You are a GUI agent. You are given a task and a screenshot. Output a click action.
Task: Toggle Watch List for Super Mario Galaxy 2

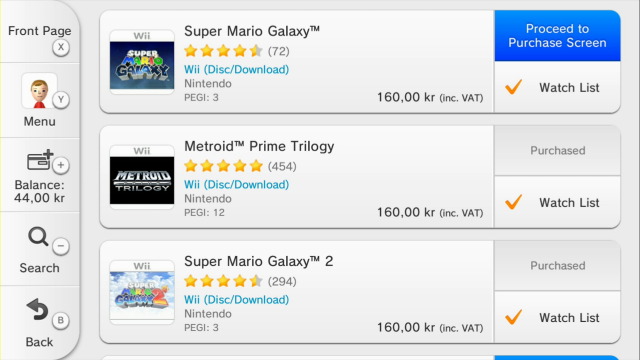(557, 317)
